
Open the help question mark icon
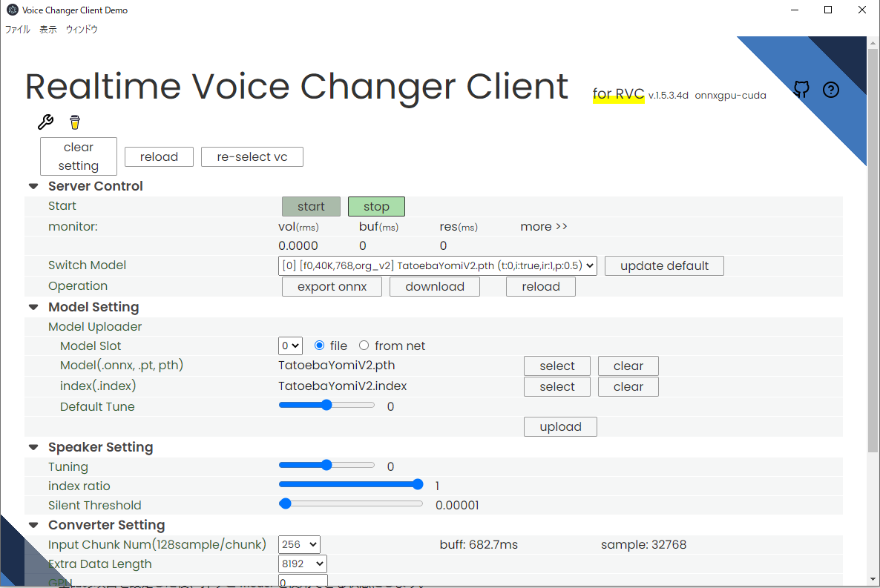coord(830,90)
